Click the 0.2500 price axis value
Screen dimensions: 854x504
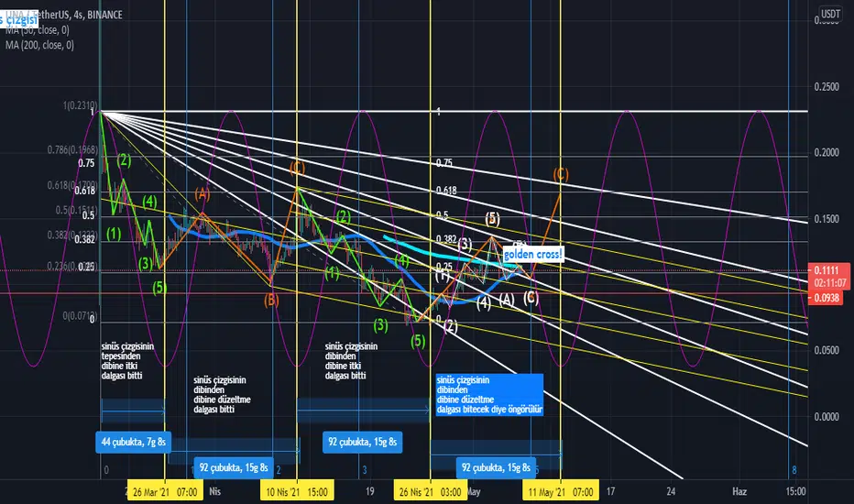tap(827, 87)
